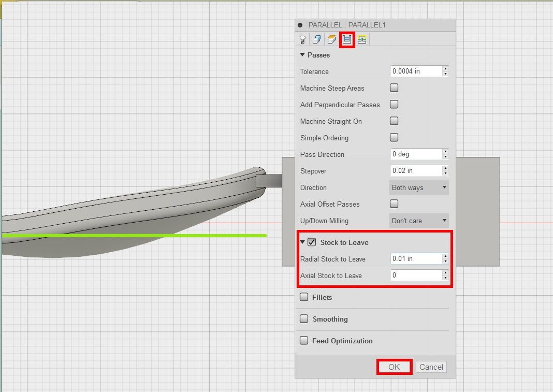Open the Linking tab icon

tap(362, 39)
